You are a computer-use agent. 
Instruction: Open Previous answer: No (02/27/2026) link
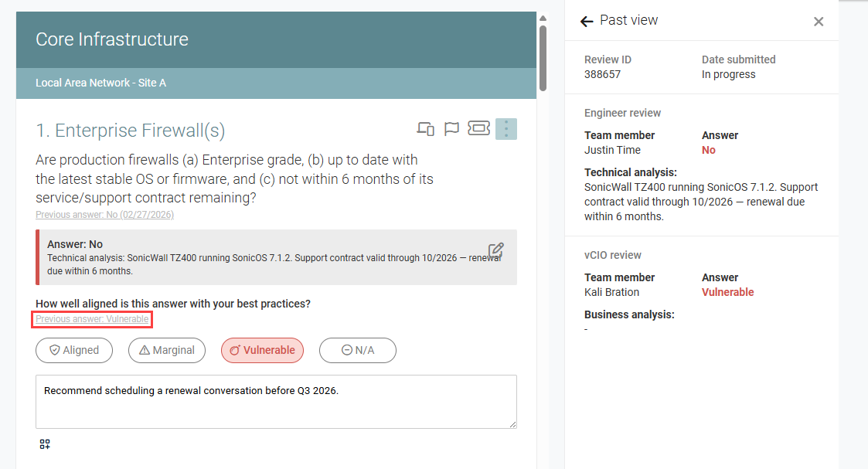click(104, 215)
